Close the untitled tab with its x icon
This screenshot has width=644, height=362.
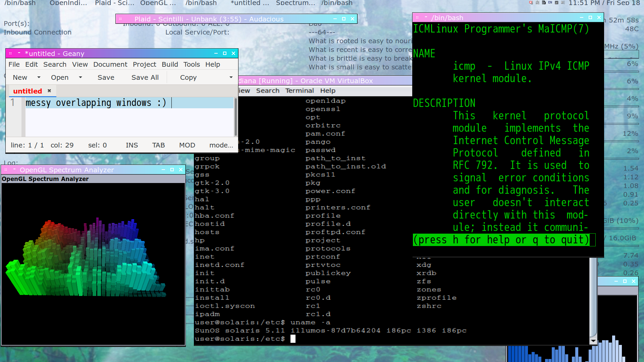tap(49, 91)
